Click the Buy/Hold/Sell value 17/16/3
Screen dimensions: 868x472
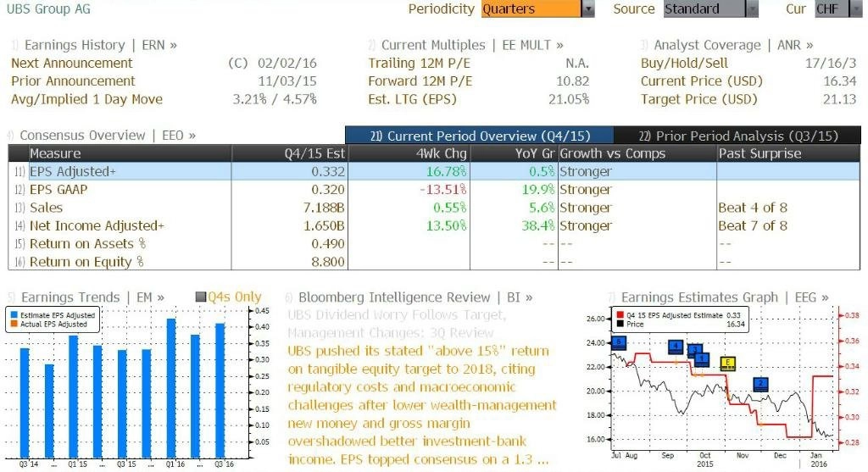(x=831, y=63)
